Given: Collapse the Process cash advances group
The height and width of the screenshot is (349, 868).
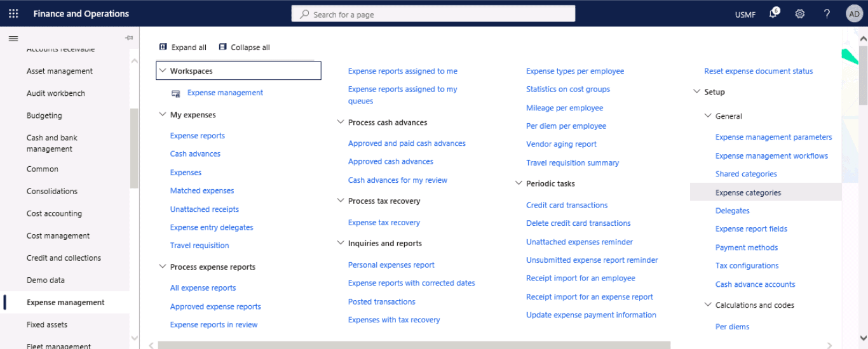Looking at the screenshot, I should (341, 122).
